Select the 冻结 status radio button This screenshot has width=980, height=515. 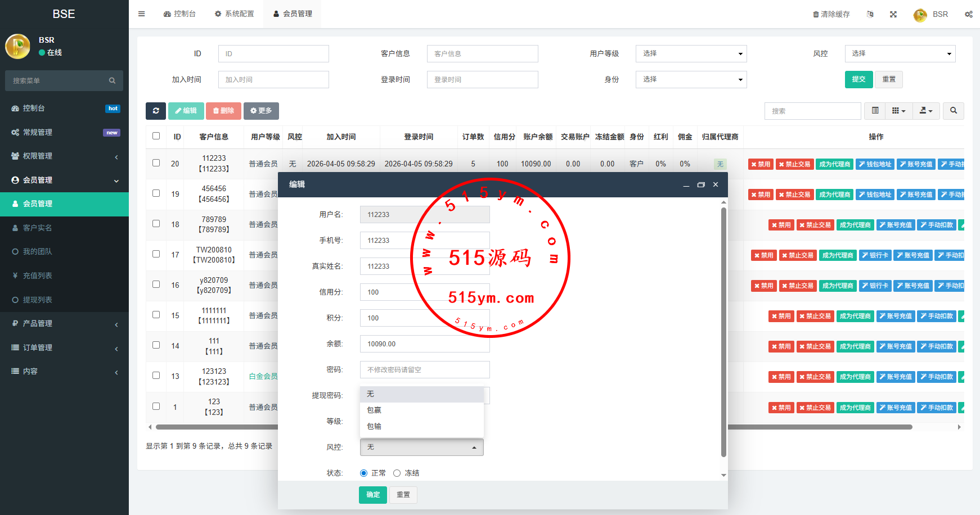pos(397,473)
